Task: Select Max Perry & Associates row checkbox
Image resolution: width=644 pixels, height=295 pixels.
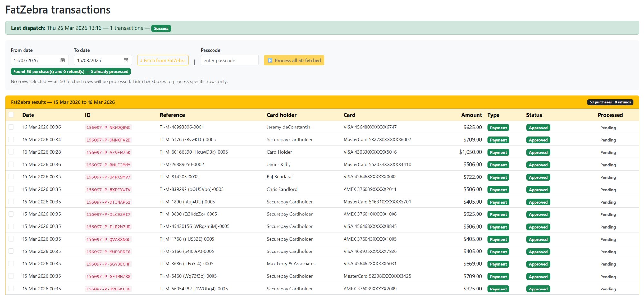Action: (x=11, y=264)
